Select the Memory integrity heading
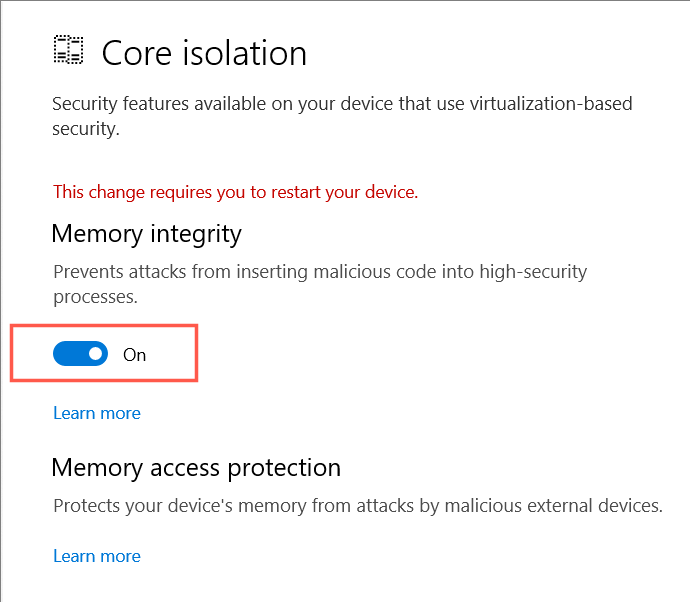Screen dimensions: 690x602 click(147, 234)
